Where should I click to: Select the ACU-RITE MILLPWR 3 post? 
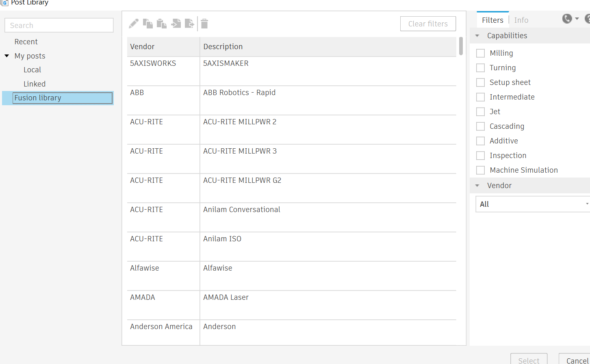point(240,151)
